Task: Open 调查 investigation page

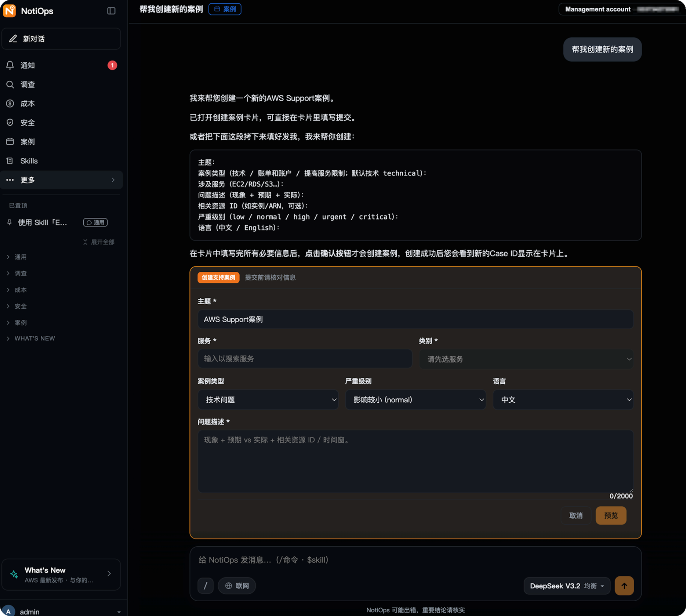Action: click(x=61, y=84)
